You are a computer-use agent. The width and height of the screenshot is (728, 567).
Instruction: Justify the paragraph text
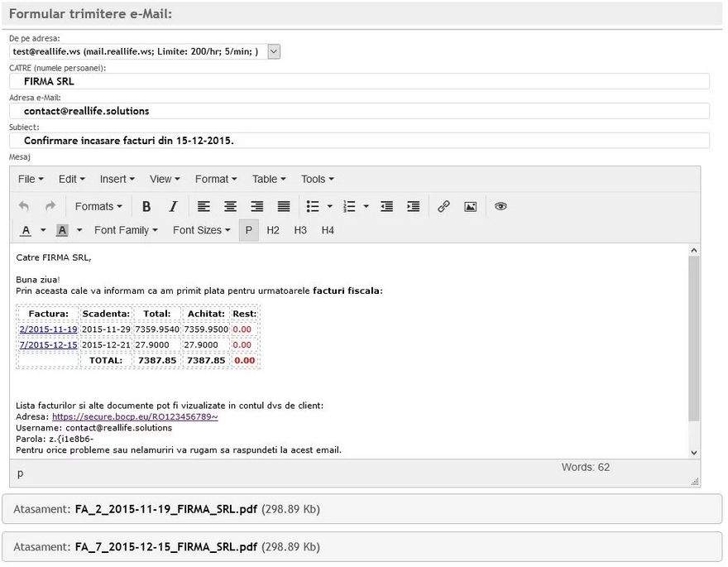284,207
